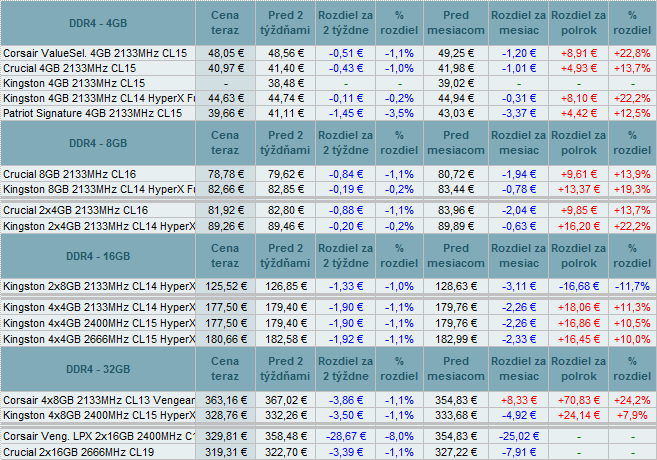Click the 38,48 € price two weeks ago
This screenshot has height=460, width=657.
[286, 83]
